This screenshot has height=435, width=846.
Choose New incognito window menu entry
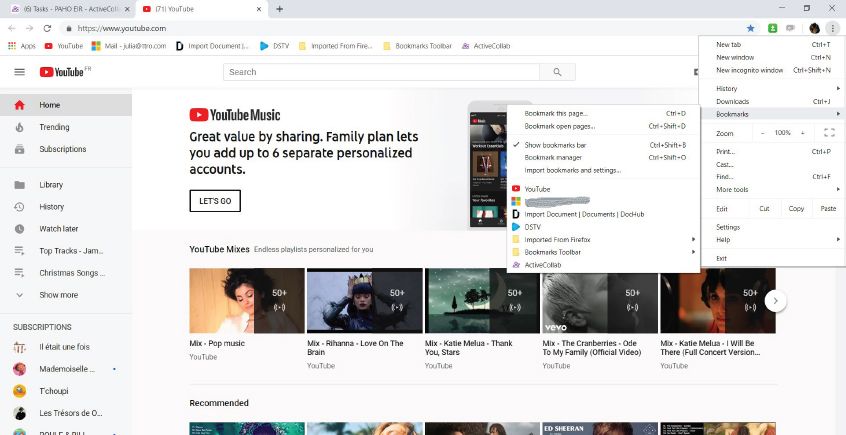tap(749, 70)
